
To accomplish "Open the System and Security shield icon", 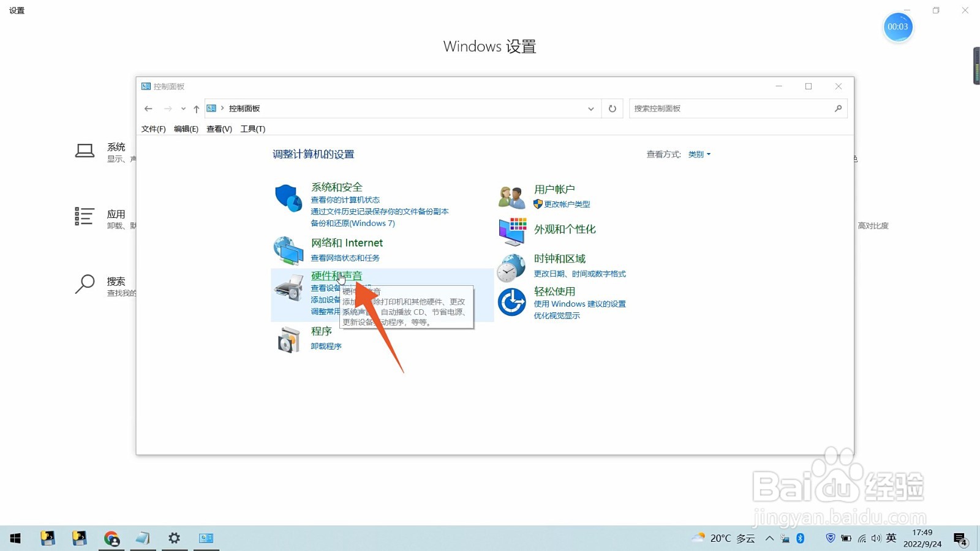I will (x=288, y=198).
